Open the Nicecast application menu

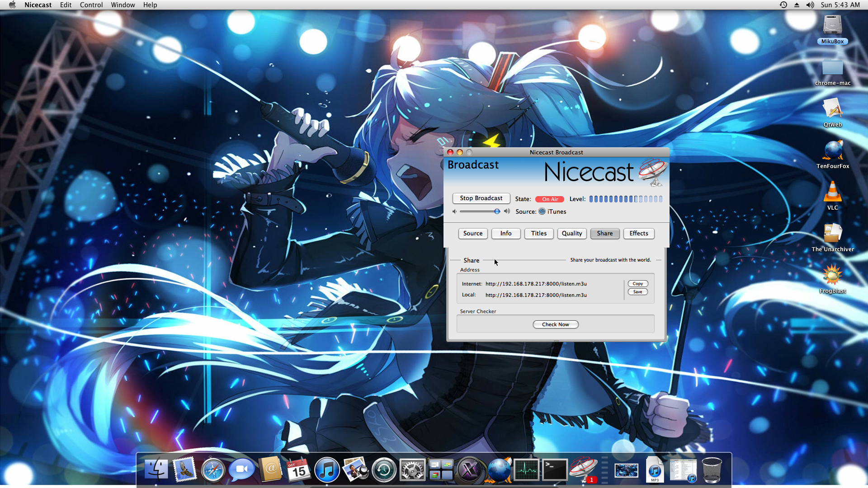pos(38,5)
